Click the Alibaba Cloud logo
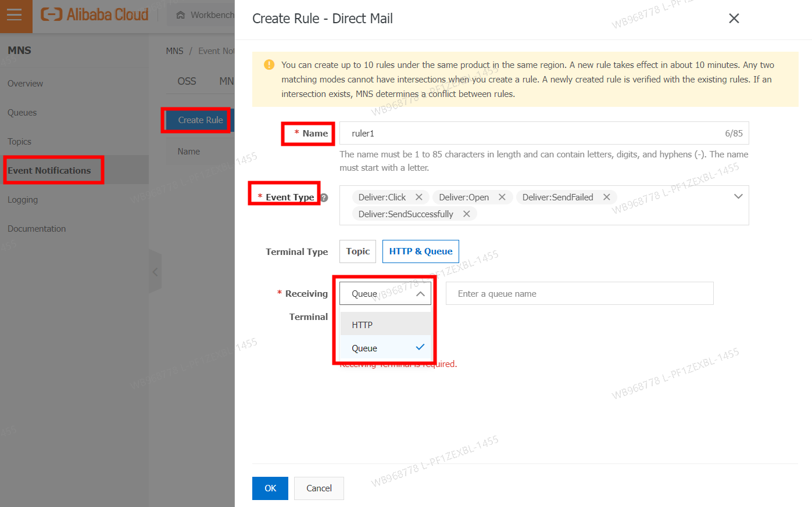 (95, 15)
